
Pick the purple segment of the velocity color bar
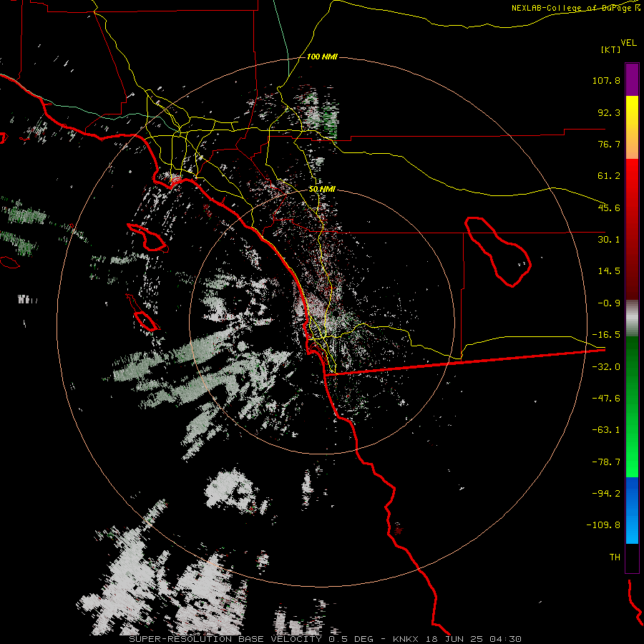pyautogui.click(x=632, y=79)
